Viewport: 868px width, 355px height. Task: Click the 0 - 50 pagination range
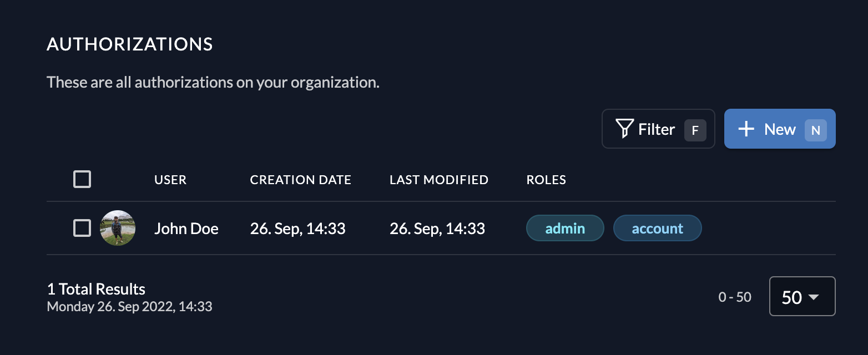(x=734, y=297)
